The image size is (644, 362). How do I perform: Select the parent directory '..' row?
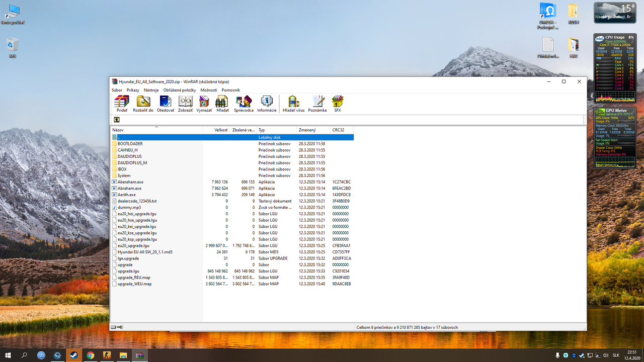(x=232, y=137)
